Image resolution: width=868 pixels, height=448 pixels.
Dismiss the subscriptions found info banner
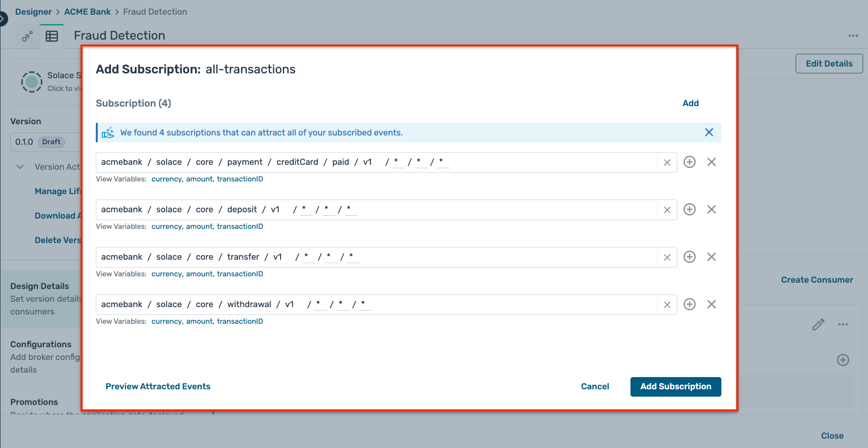click(x=709, y=132)
